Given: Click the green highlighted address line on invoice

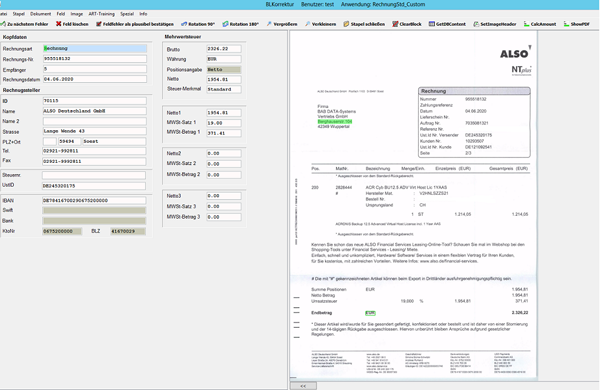Looking at the screenshot, I should click(x=335, y=122).
